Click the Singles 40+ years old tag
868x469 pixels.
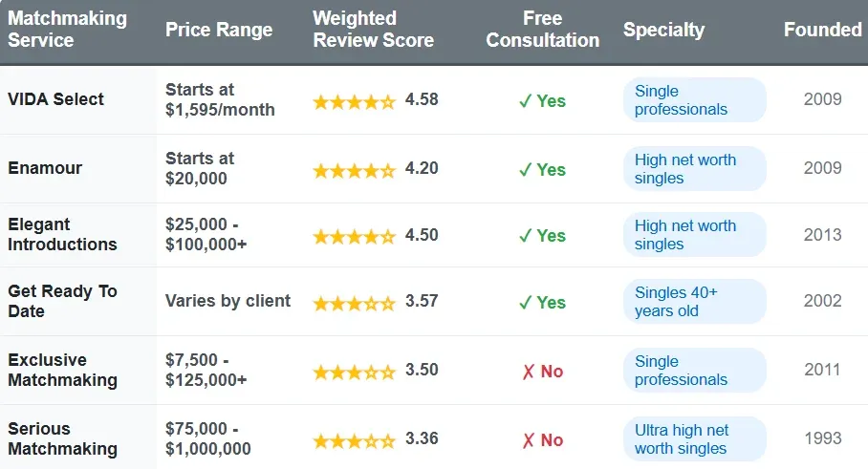click(x=676, y=302)
